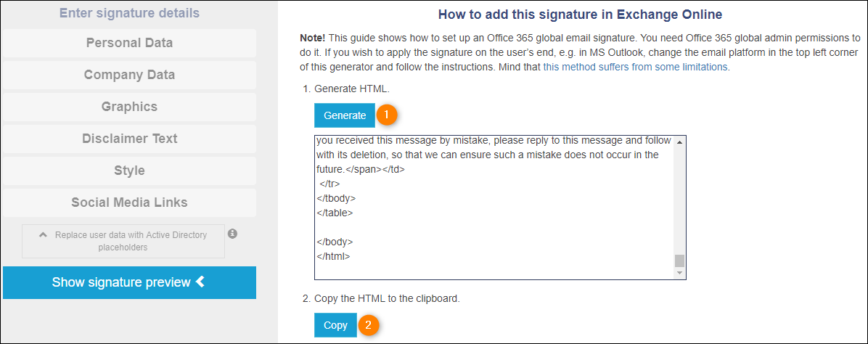Open the Graphics section
The width and height of the screenshot is (868, 344).
(129, 107)
